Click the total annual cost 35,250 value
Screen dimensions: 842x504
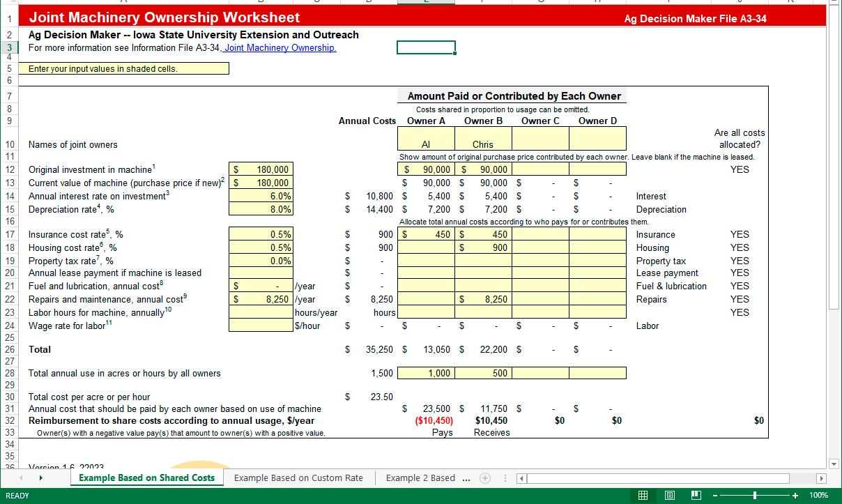pyautogui.click(x=379, y=349)
